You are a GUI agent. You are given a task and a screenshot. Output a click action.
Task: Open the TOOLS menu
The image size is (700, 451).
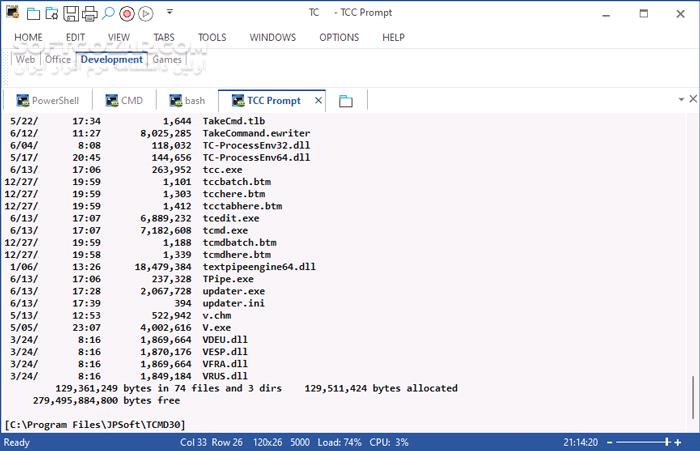click(x=212, y=38)
